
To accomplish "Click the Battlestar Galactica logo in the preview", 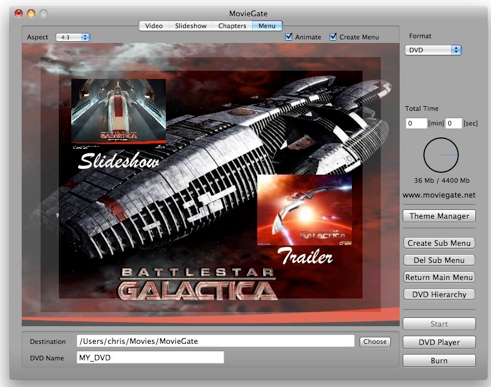I will 198,283.
